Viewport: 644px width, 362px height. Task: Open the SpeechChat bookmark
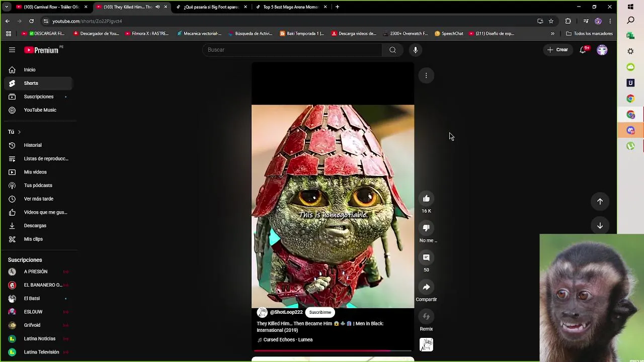point(449,34)
